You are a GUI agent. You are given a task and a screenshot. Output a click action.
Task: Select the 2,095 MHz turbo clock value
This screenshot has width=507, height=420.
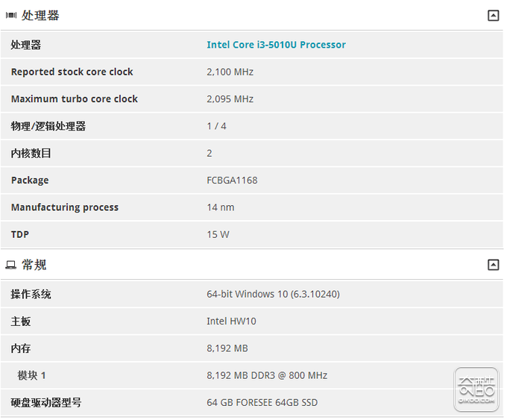coord(230,99)
